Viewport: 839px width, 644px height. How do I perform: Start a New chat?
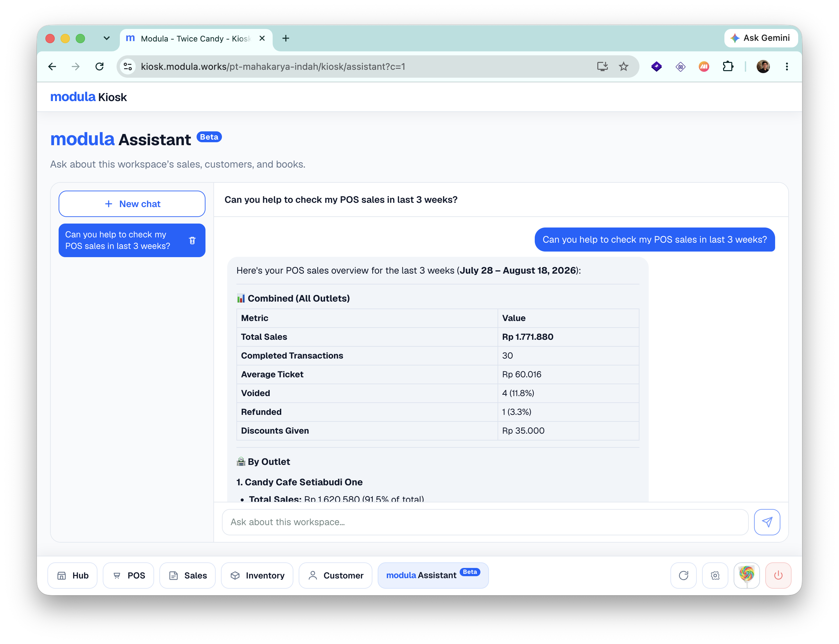coord(132,204)
